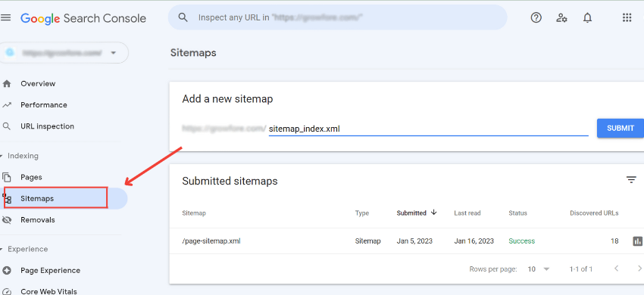Collapse the Experience section
This screenshot has height=295, width=644.
pyautogui.click(x=24, y=249)
